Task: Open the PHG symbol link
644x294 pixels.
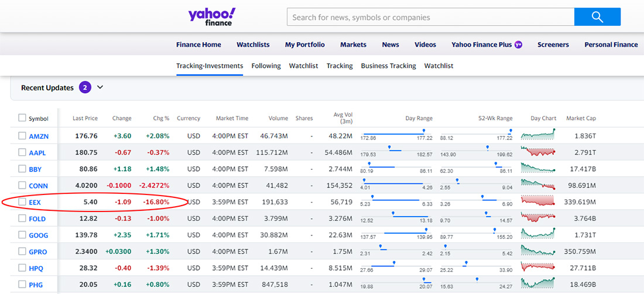Action: tap(36, 285)
